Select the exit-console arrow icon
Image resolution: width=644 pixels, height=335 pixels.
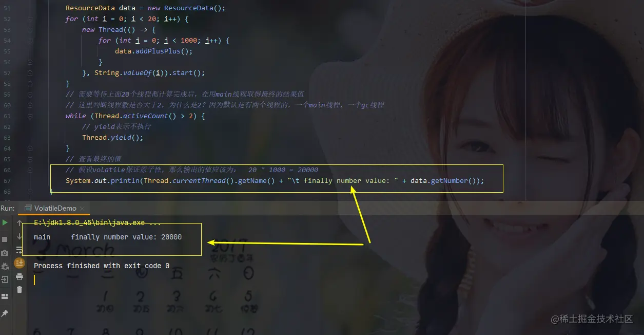click(x=5, y=279)
